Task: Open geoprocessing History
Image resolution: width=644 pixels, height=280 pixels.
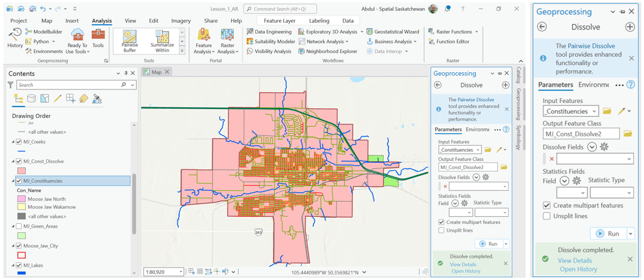Action: click(x=15, y=38)
